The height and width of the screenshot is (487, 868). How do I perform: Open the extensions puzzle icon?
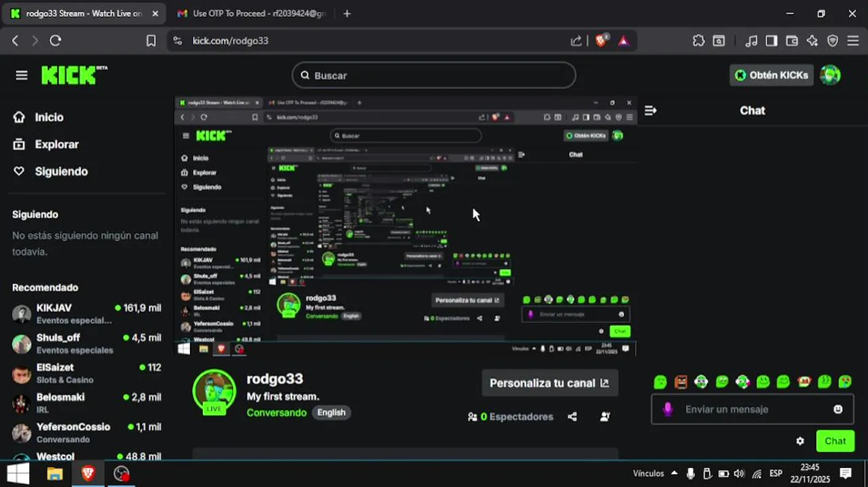tap(699, 41)
